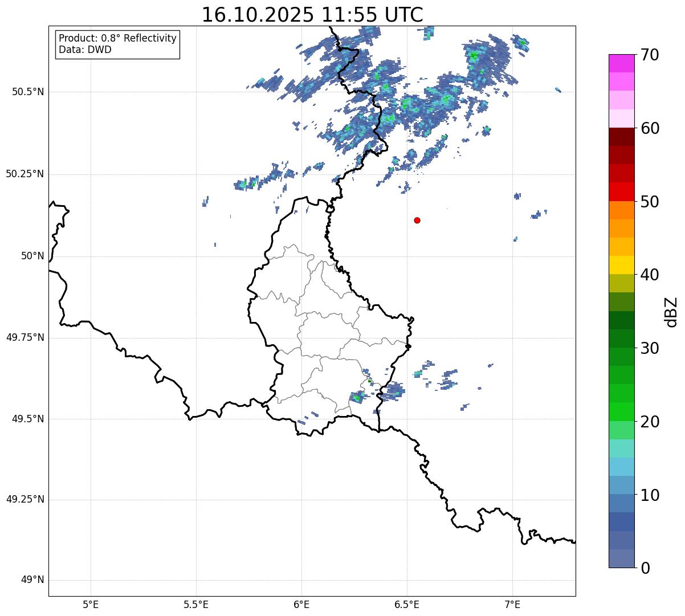Pick the orange colorbar swatch just below 50

[x=622, y=210]
